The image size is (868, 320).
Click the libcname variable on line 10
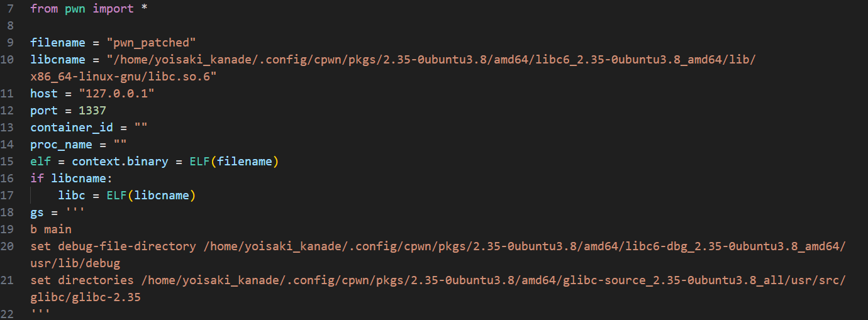[58, 60]
